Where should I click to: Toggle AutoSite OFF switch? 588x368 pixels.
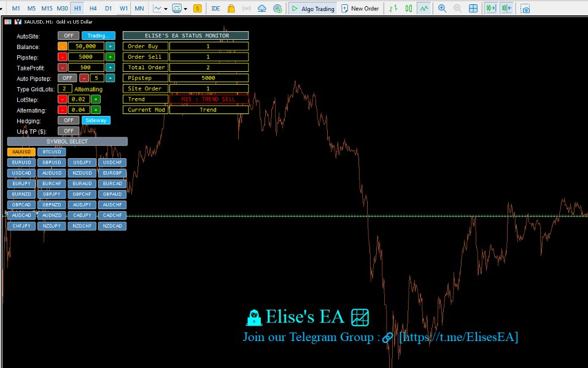[69, 36]
